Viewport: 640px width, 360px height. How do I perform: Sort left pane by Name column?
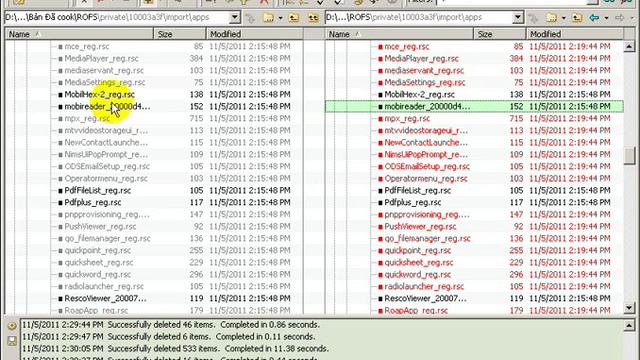(79, 34)
